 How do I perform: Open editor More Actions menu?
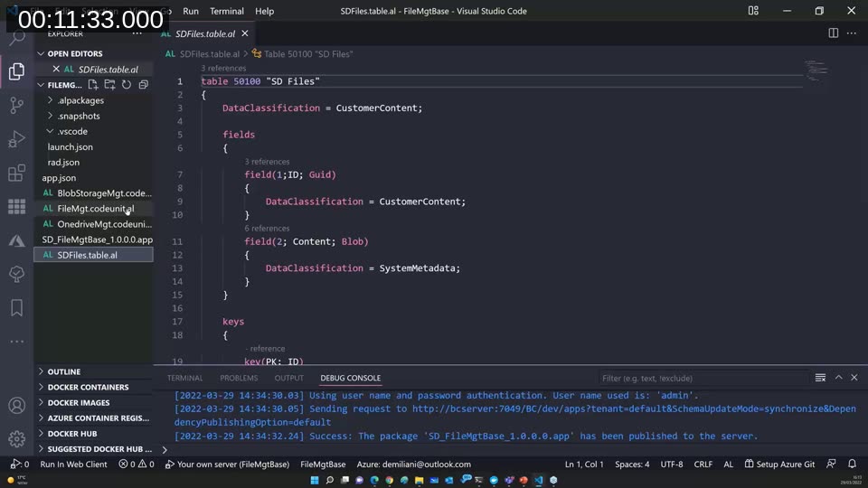click(x=852, y=33)
